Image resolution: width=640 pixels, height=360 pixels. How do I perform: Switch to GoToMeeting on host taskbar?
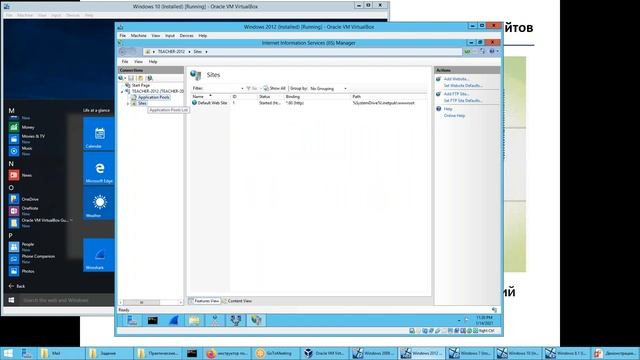click(x=275, y=353)
